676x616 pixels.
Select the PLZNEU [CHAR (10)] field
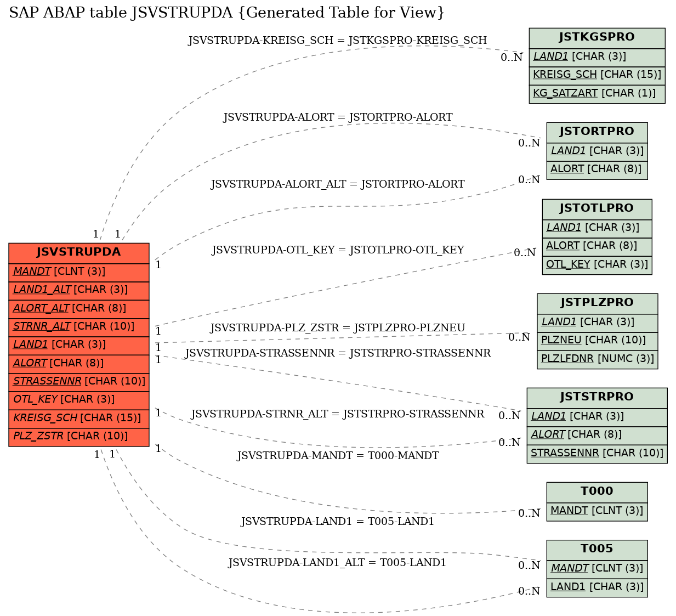coord(597,341)
